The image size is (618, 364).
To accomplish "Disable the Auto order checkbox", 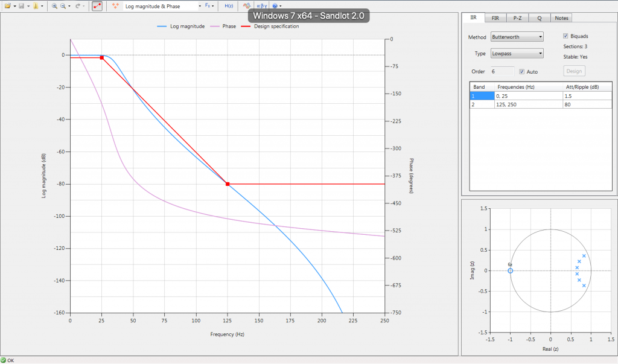I will (x=522, y=72).
